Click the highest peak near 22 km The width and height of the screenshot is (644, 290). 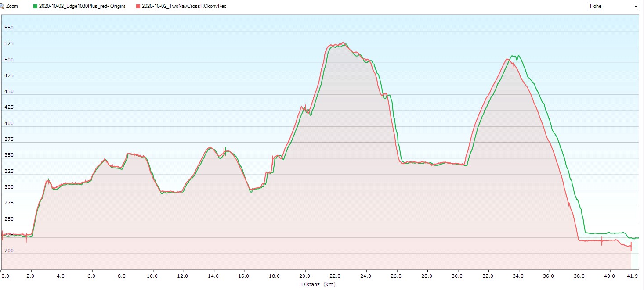point(343,43)
